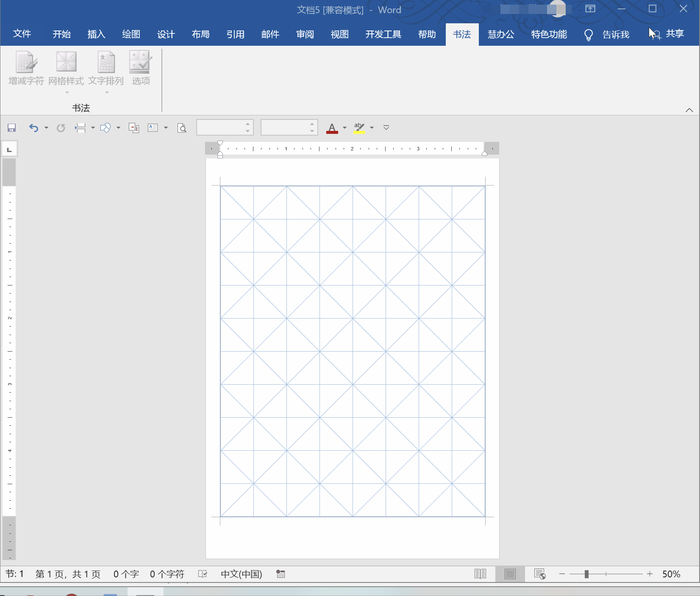Click the 0 个字 word count
This screenshot has width=700, height=596.
pos(126,574)
